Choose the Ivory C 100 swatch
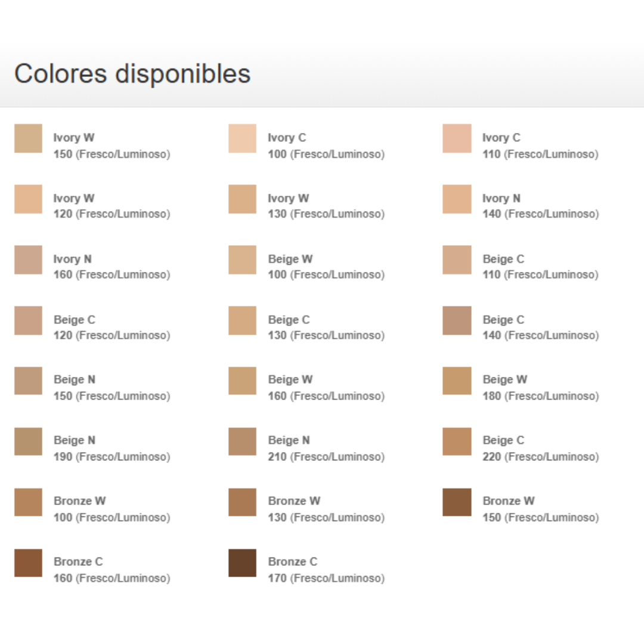Screen dimensions: 644x644 [242, 138]
